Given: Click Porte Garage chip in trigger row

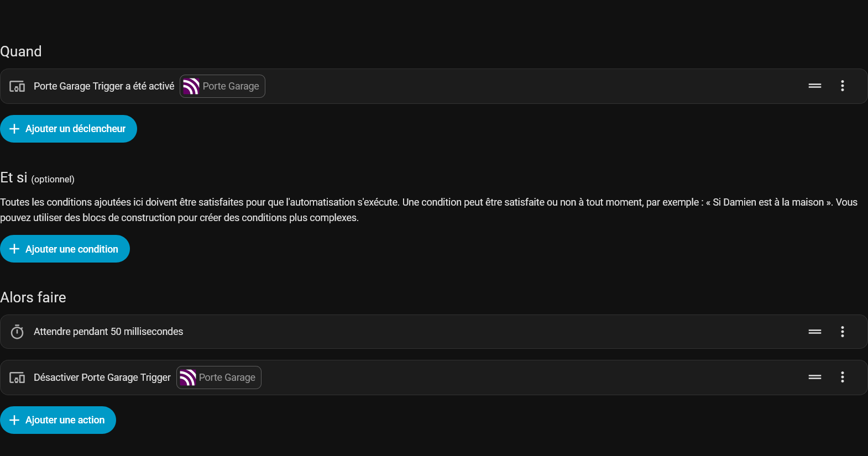Looking at the screenshot, I should coord(222,86).
